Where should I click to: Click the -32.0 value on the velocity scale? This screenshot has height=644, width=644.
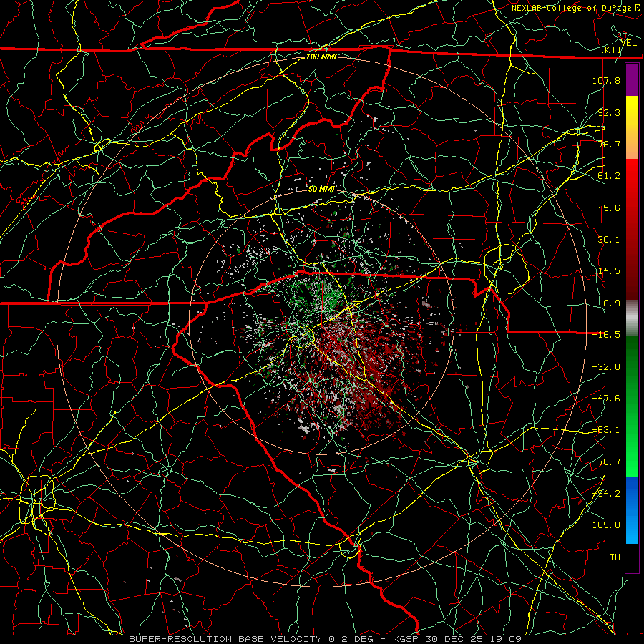pos(606,367)
